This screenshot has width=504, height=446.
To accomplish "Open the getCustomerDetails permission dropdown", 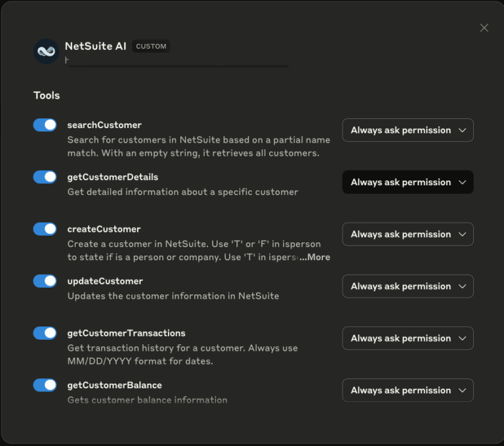I will point(408,182).
